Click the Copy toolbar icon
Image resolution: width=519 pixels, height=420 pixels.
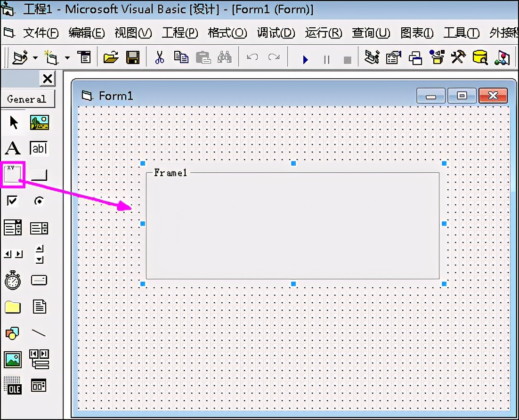[181, 57]
